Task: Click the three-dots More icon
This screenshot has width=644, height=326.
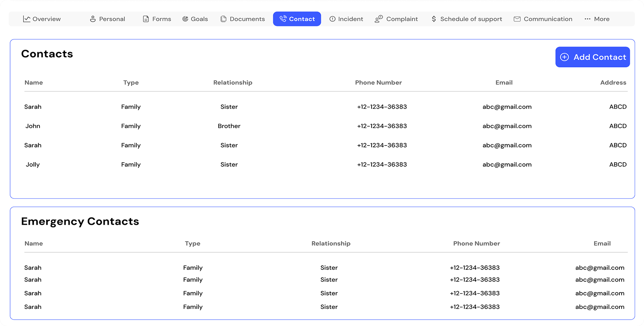Action: (x=587, y=19)
